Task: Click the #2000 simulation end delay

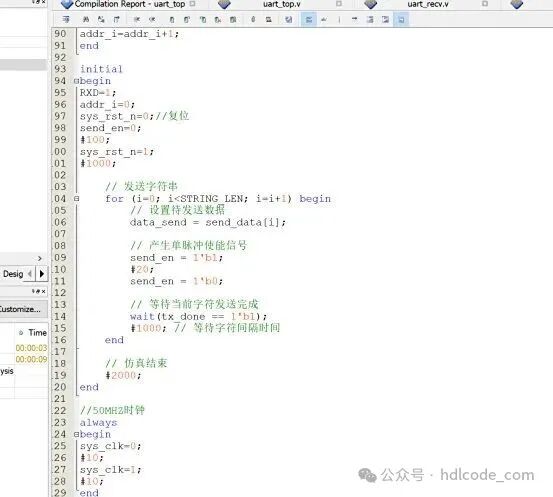Action: [123, 375]
